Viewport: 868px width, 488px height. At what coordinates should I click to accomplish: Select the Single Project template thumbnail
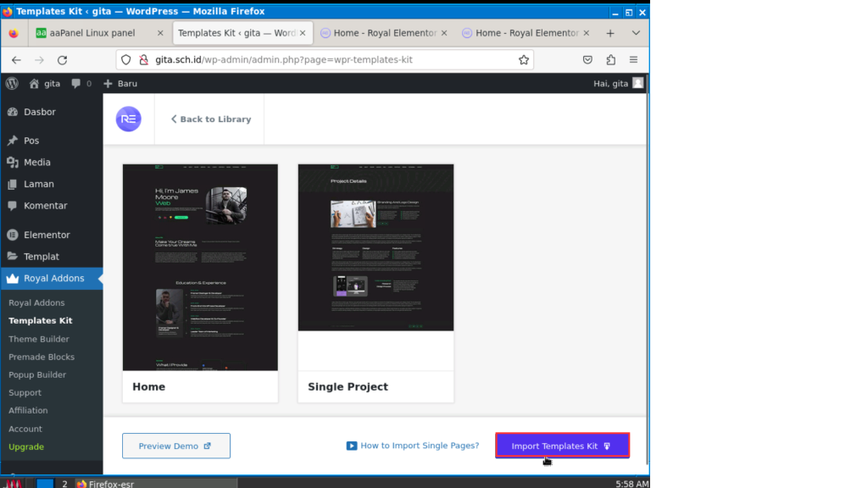376,247
